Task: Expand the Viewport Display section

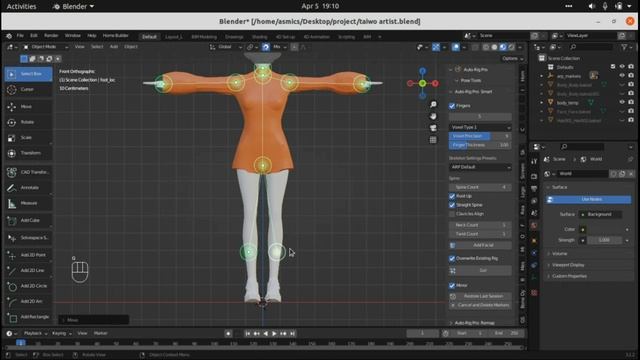Action: (x=568, y=265)
